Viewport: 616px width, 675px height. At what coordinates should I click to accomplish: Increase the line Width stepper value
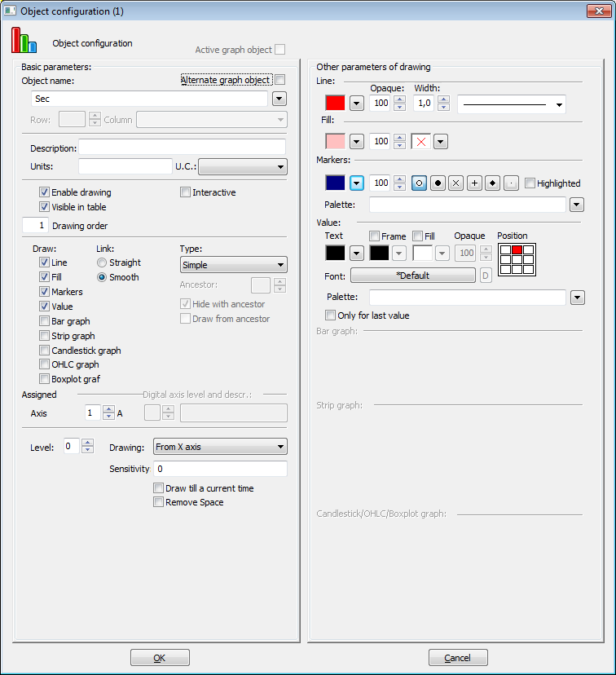point(443,99)
